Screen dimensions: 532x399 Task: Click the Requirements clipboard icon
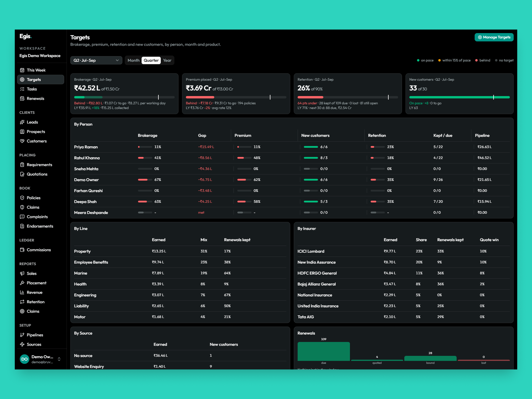22,165
